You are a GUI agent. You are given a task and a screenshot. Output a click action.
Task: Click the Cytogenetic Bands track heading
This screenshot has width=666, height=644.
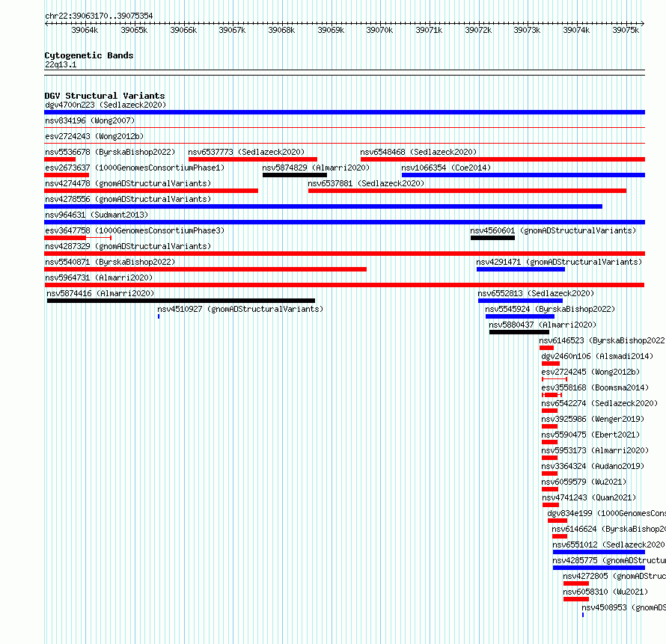[89, 55]
